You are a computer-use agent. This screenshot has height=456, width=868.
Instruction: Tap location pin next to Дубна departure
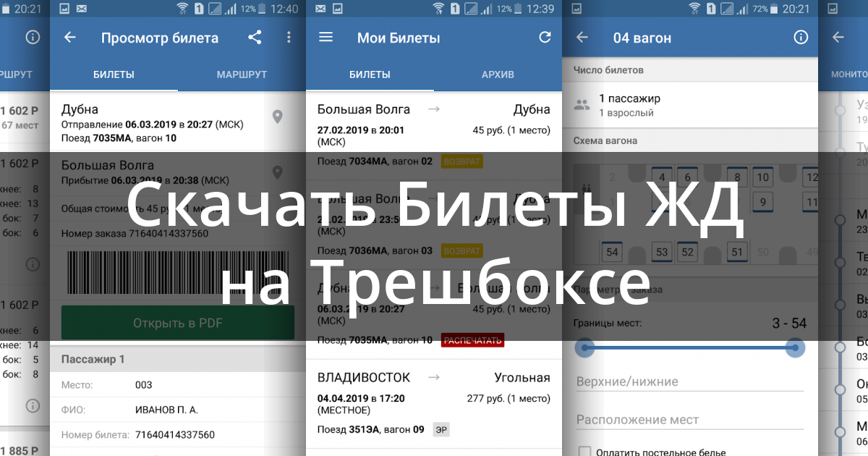tap(277, 117)
